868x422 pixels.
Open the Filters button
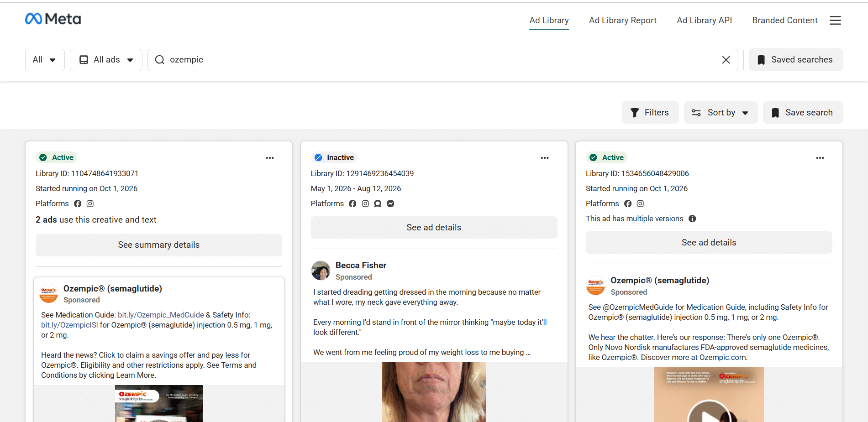650,113
